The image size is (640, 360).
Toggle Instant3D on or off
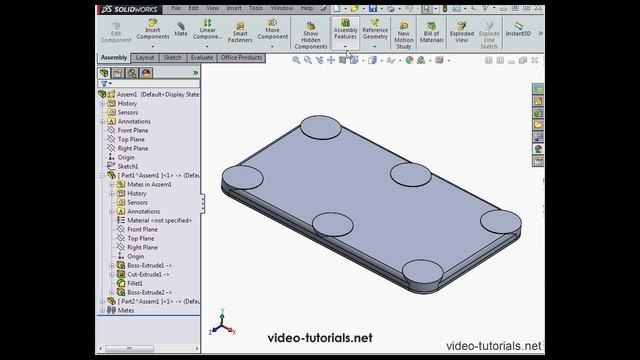pos(518,29)
